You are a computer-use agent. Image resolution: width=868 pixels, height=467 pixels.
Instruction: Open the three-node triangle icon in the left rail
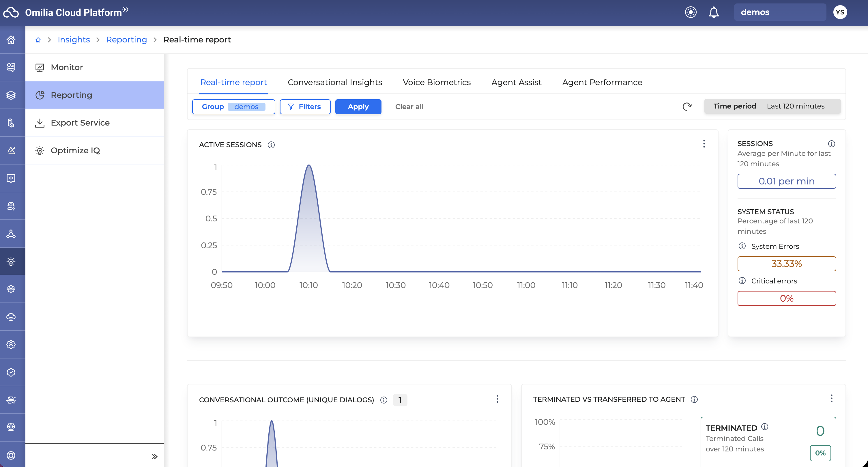coord(11,233)
